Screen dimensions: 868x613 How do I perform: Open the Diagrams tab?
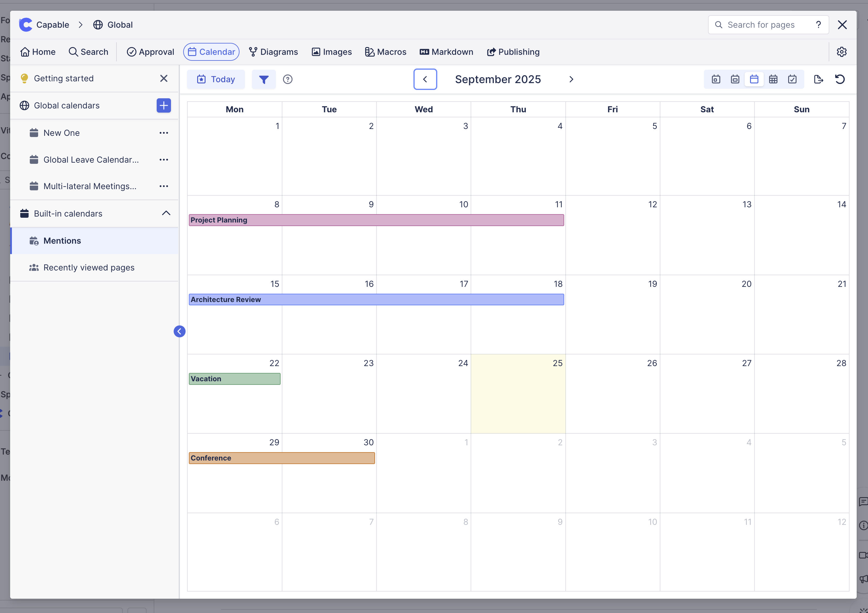coord(273,52)
